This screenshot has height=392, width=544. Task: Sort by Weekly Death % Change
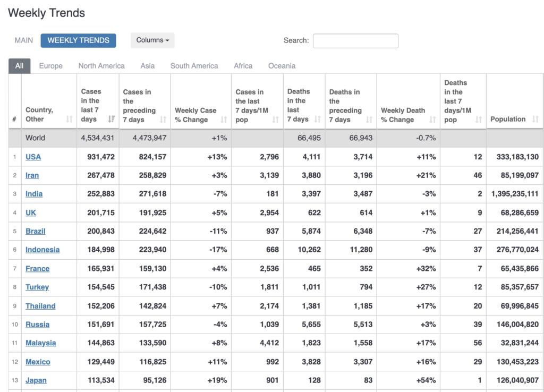point(432,120)
